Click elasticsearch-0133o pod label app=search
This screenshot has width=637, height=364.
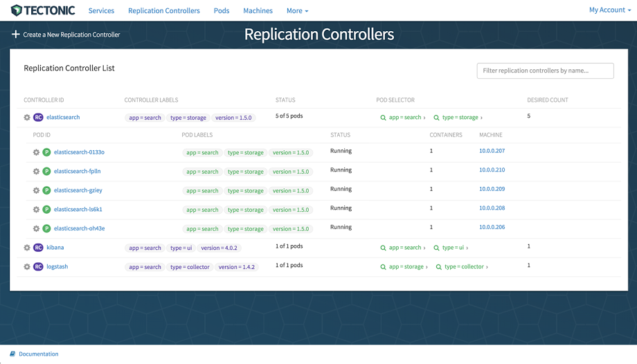(x=202, y=153)
